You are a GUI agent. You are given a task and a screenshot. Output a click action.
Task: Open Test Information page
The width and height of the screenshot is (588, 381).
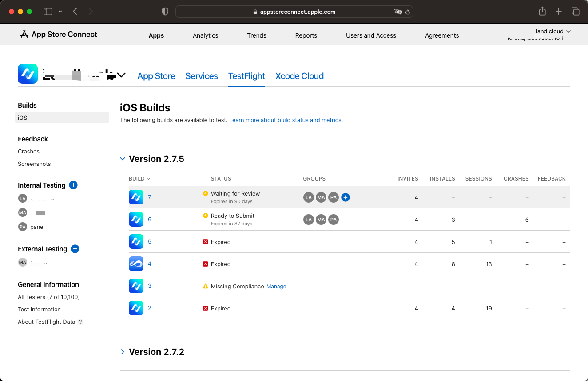[x=39, y=310]
